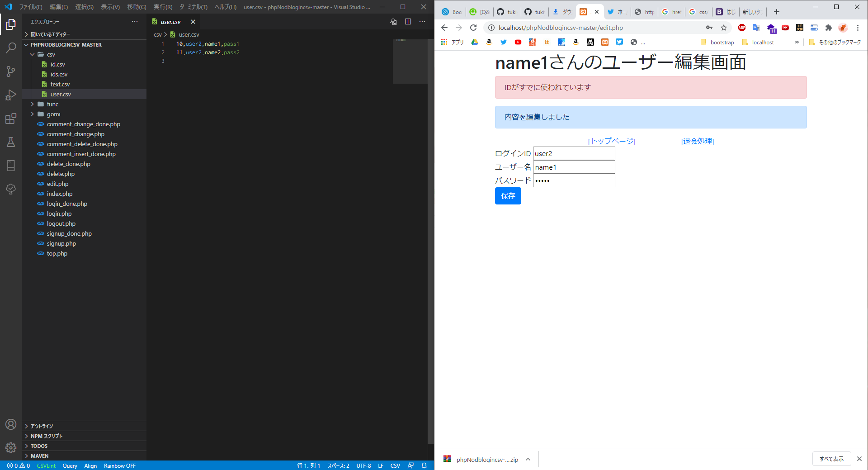Open the localhost bookmark folder
Screen dimensions: 868x470
[758, 42]
